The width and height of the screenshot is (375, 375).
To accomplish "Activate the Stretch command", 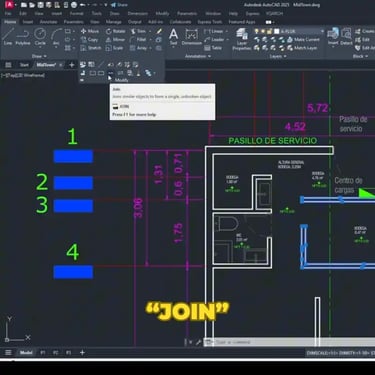I will tap(91, 48).
